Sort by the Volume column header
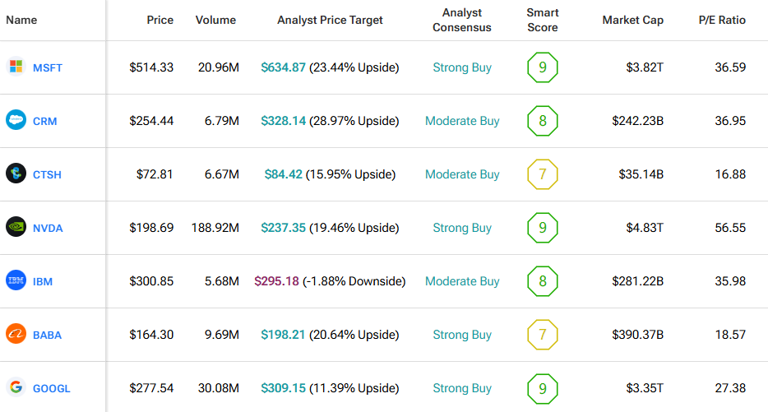Viewport: 768px width, 412px height. point(215,20)
